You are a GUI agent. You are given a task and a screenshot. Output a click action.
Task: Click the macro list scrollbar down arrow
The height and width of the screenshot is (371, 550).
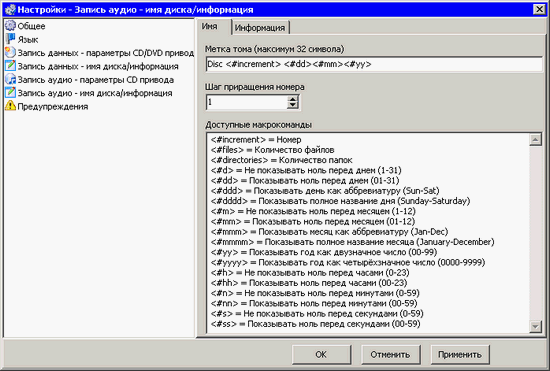(535, 326)
